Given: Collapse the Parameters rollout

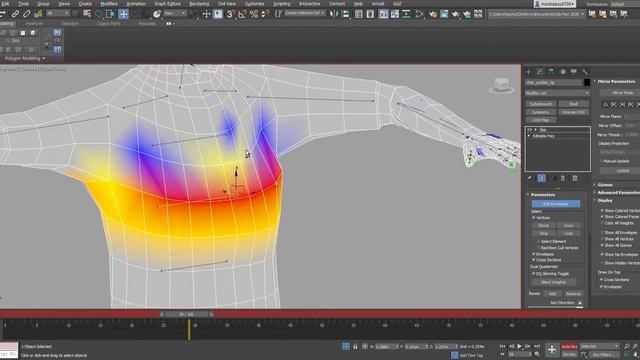Looking at the screenshot, I should pyautogui.click(x=542, y=195).
